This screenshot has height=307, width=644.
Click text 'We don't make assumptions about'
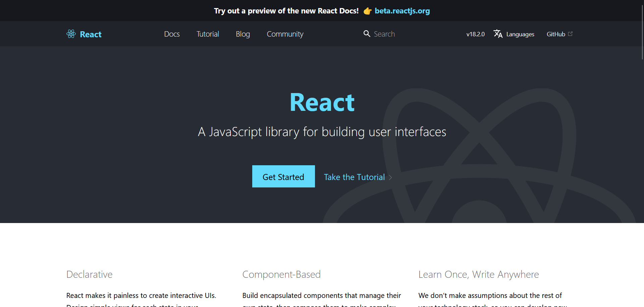click(x=473, y=296)
